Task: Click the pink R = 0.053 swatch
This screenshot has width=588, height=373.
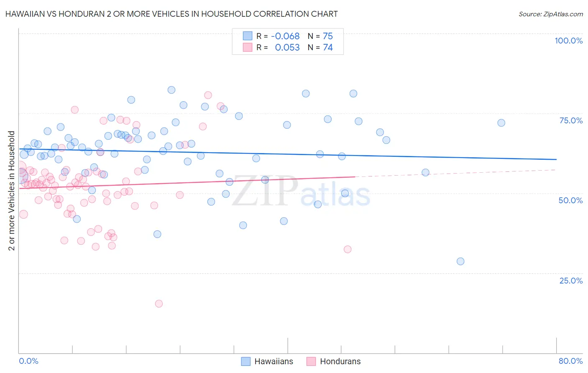Action: click(248, 47)
